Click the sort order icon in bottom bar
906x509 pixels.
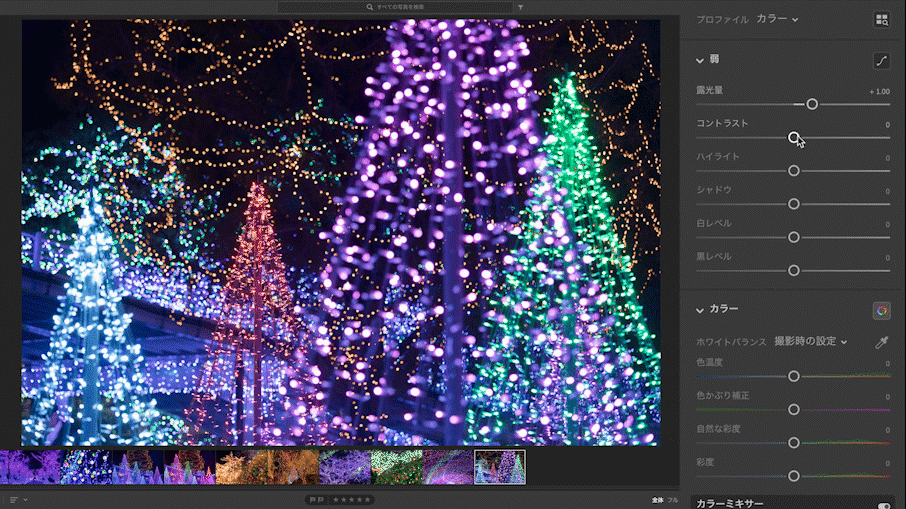[14, 500]
